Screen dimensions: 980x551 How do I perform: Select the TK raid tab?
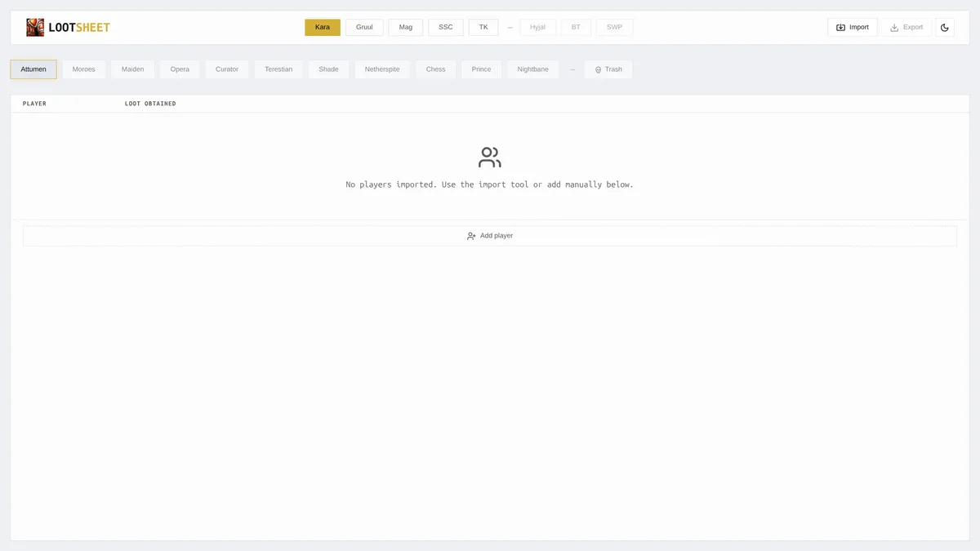click(x=483, y=28)
